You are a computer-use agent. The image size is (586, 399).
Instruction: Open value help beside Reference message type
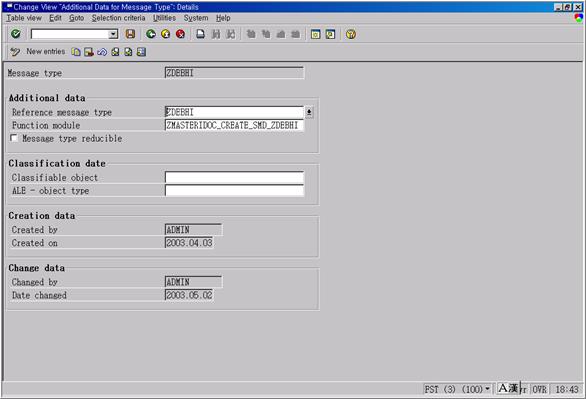[309, 112]
